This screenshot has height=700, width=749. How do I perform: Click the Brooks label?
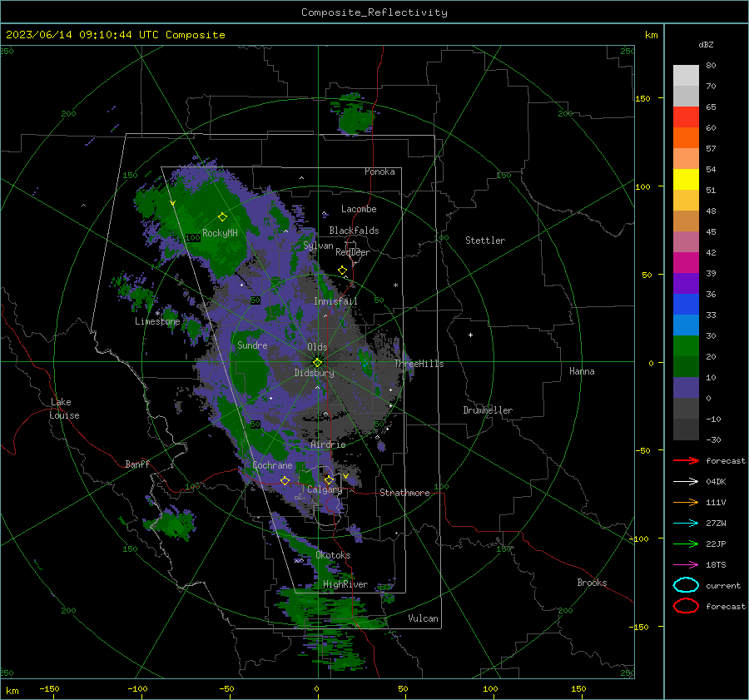(592, 583)
